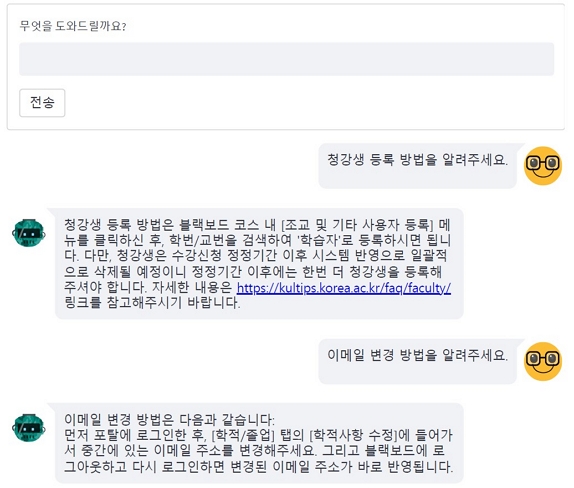Click the [조교 및 기타 사용자 등록] text

point(357,224)
